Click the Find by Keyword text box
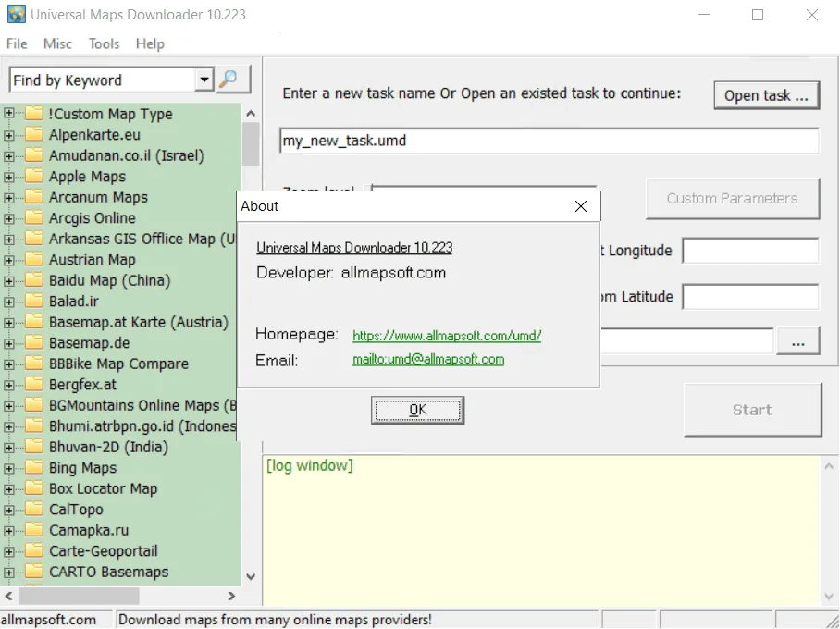Viewport: 840px width, 629px height. 103,80
